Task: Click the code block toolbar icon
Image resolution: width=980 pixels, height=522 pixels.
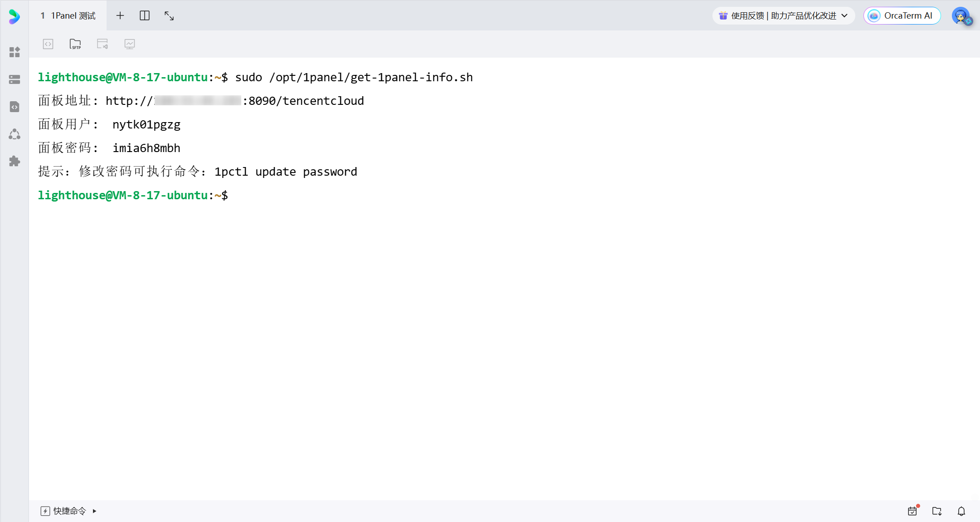Action: (x=48, y=44)
